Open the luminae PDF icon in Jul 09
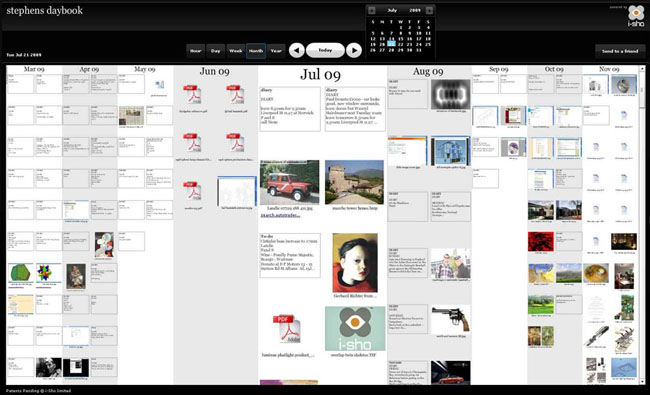 (x=287, y=329)
